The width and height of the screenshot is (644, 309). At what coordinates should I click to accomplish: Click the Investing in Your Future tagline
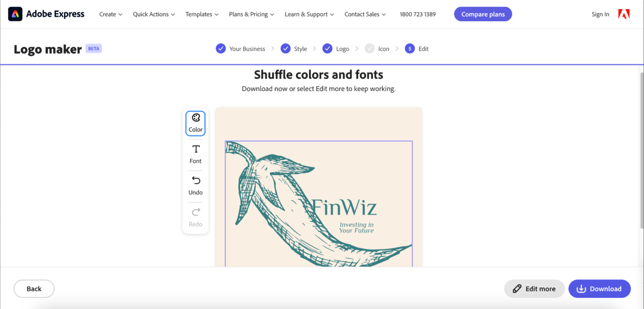click(356, 227)
